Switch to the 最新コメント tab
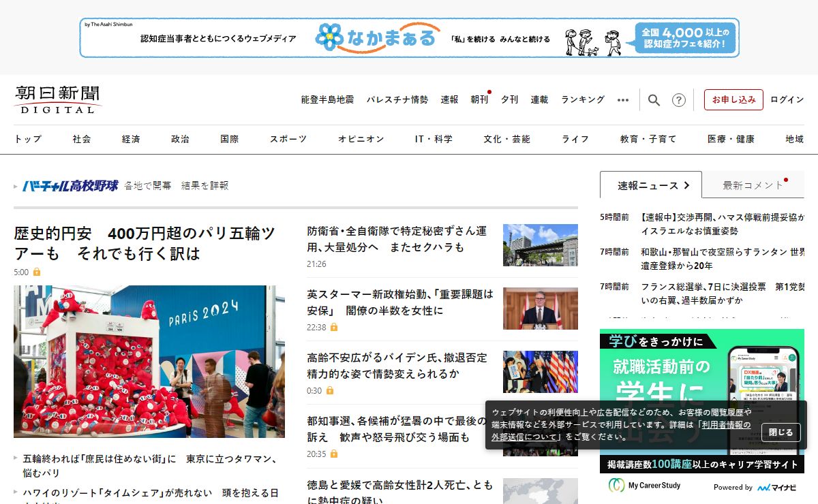The image size is (818, 504). point(753,185)
